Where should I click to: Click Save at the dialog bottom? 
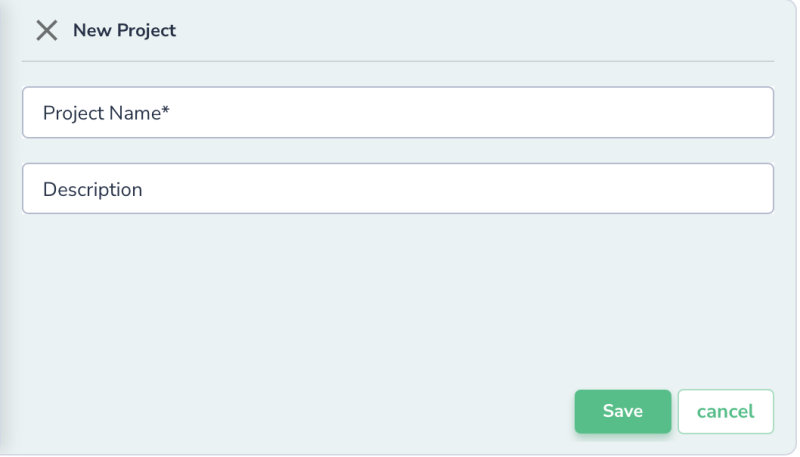[x=622, y=411]
